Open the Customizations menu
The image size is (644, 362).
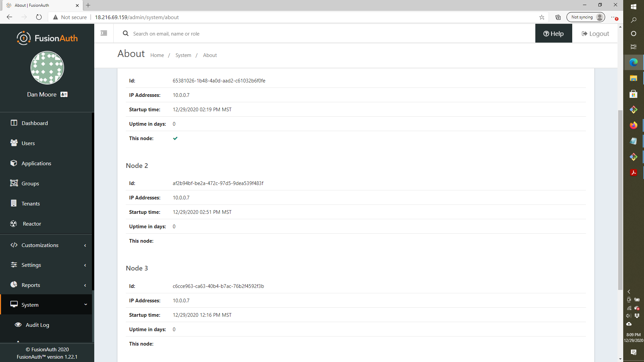(39, 245)
